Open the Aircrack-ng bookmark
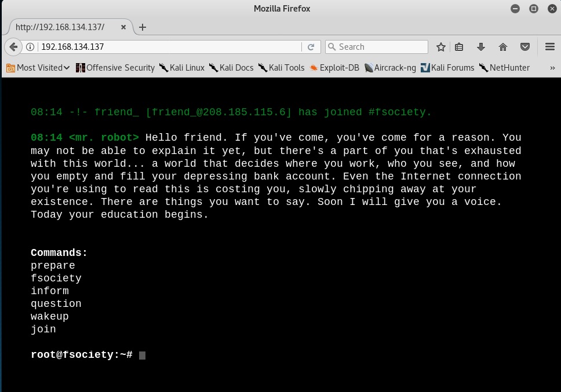Viewport: 561px width, 392px height. coord(390,68)
